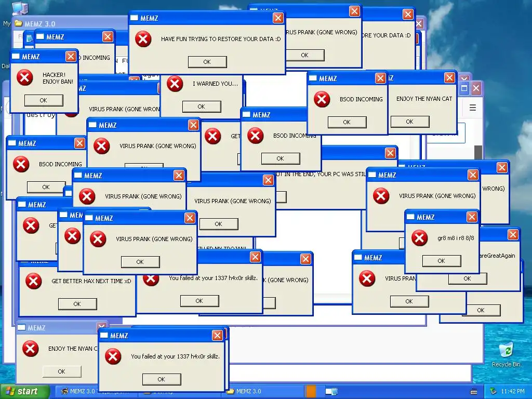This screenshot has width=532, height=399.
Task: Close the HACKER! ENJOY BAN! dialog
Action: click(71, 56)
